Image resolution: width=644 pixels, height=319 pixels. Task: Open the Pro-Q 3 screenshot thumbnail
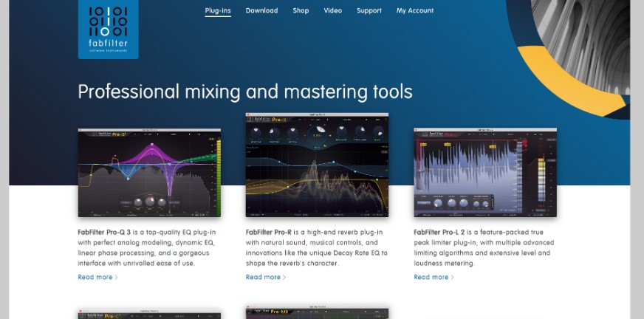point(149,173)
